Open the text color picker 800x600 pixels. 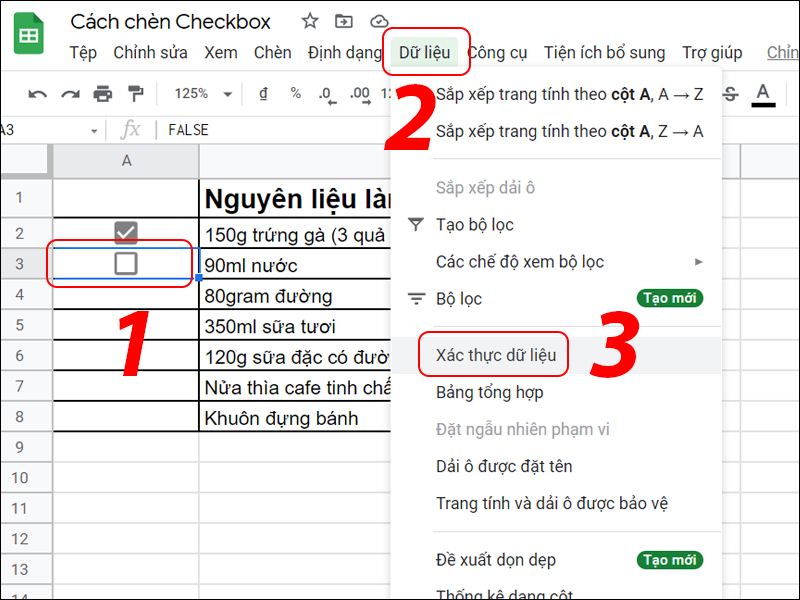(763, 95)
